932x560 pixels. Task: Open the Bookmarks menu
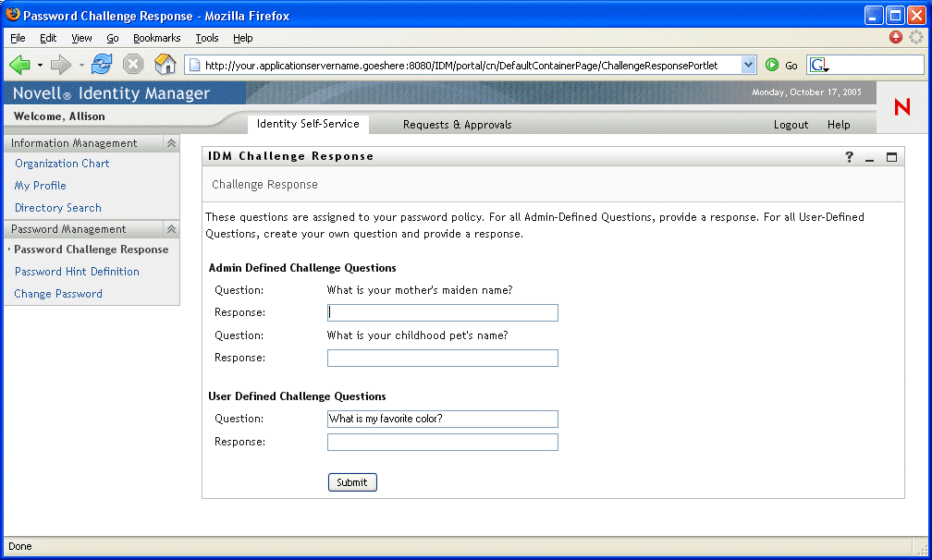click(x=156, y=38)
